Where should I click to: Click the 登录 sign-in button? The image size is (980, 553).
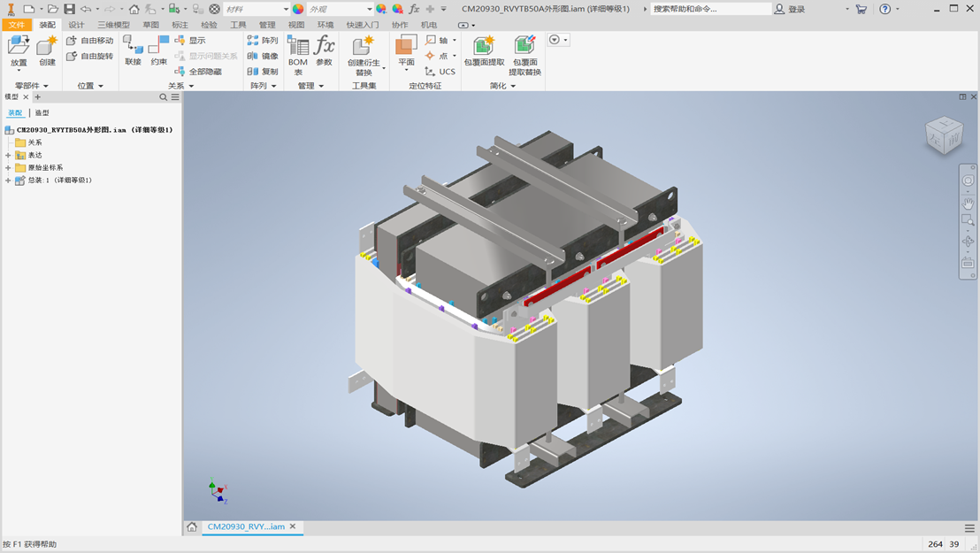(x=790, y=9)
